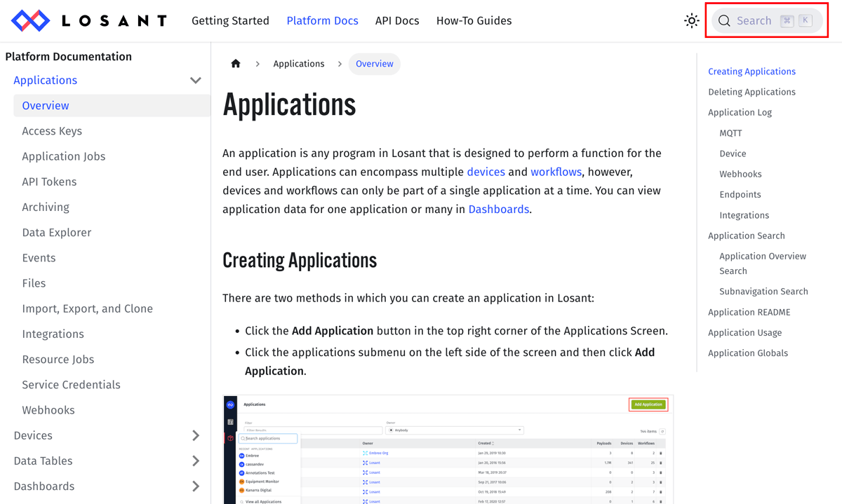Image resolution: width=842 pixels, height=504 pixels.
Task: Toggle the light/dark theme sun icon
Action: (x=691, y=20)
